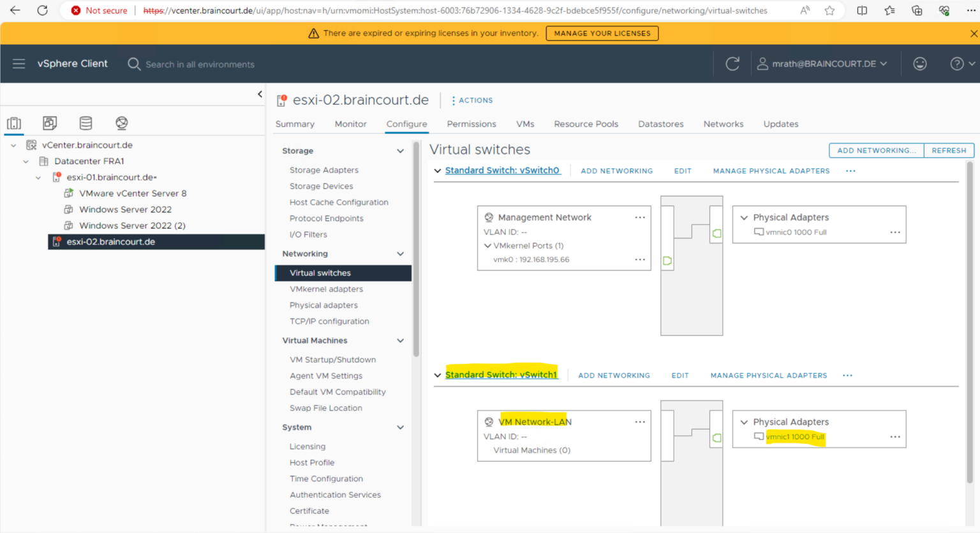Screen dimensions: 980x533
Task: Switch to the Summary tab
Action: coord(295,124)
